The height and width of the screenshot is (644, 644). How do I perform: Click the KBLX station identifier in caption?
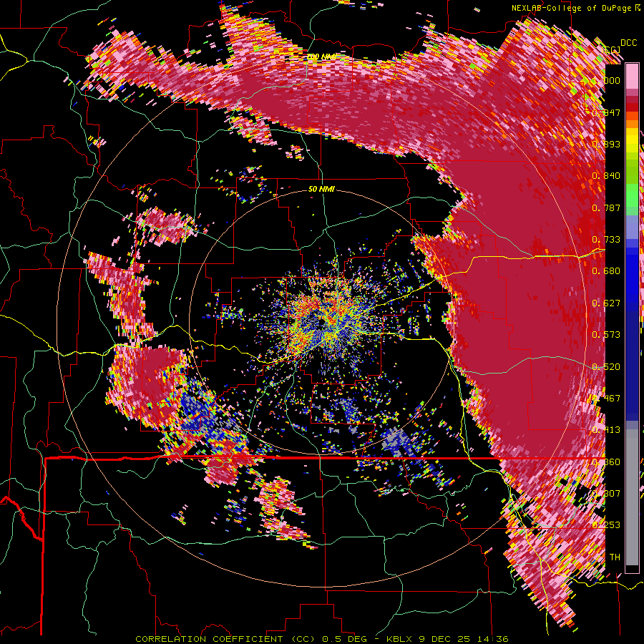tap(399, 639)
